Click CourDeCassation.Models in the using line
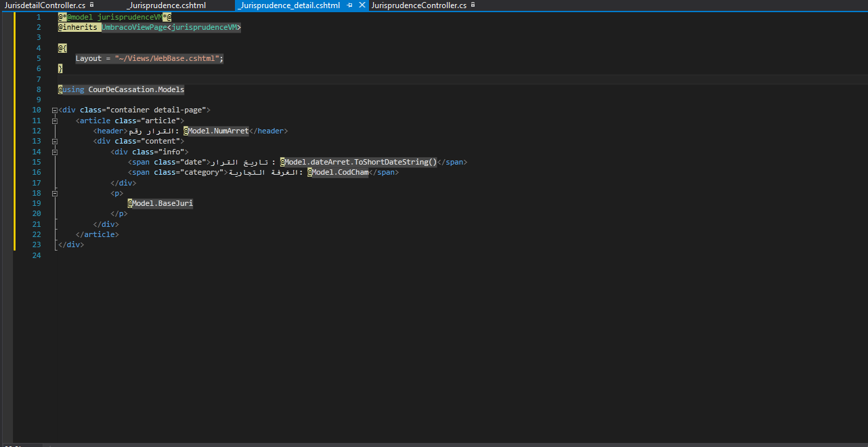The height and width of the screenshot is (447, 868). tap(136, 89)
